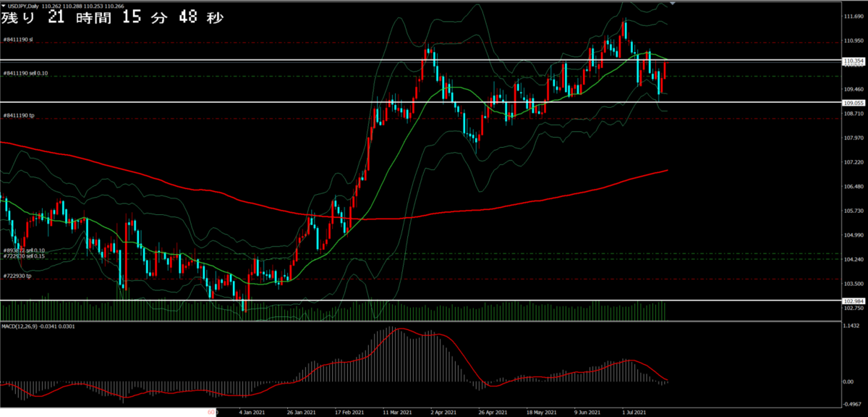Click the 17 Feb 2021 date label
Screen dimensions: 868x417
tap(349, 413)
